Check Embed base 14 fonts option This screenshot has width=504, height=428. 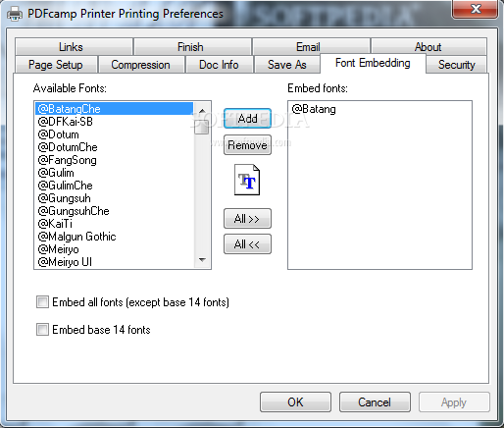pos(42,330)
